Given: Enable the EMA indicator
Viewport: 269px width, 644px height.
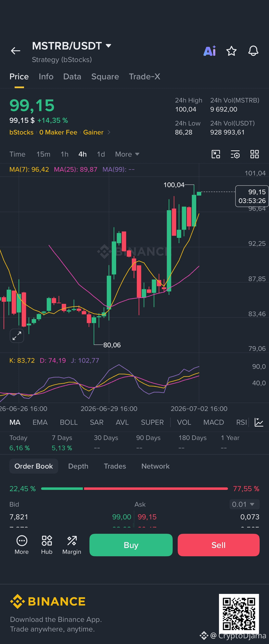Looking at the screenshot, I should pyautogui.click(x=40, y=422).
